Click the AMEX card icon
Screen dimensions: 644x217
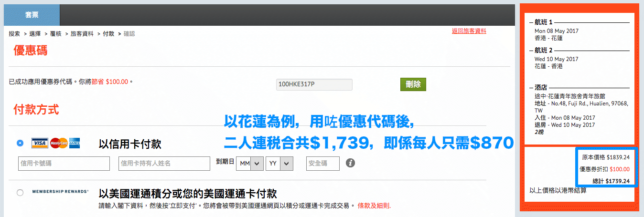tap(75, 143)
